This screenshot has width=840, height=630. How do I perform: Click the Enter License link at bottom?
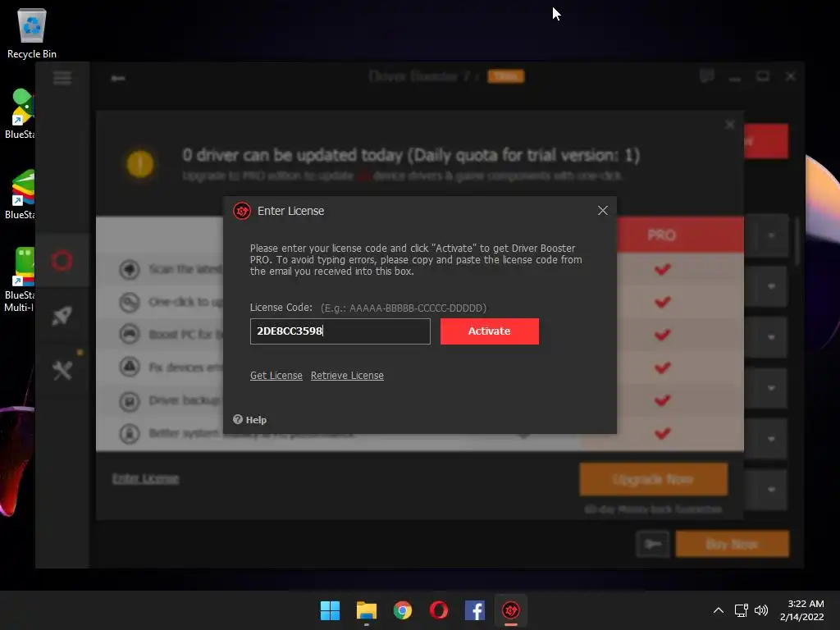pyautogui.click(x=145, y=478)
